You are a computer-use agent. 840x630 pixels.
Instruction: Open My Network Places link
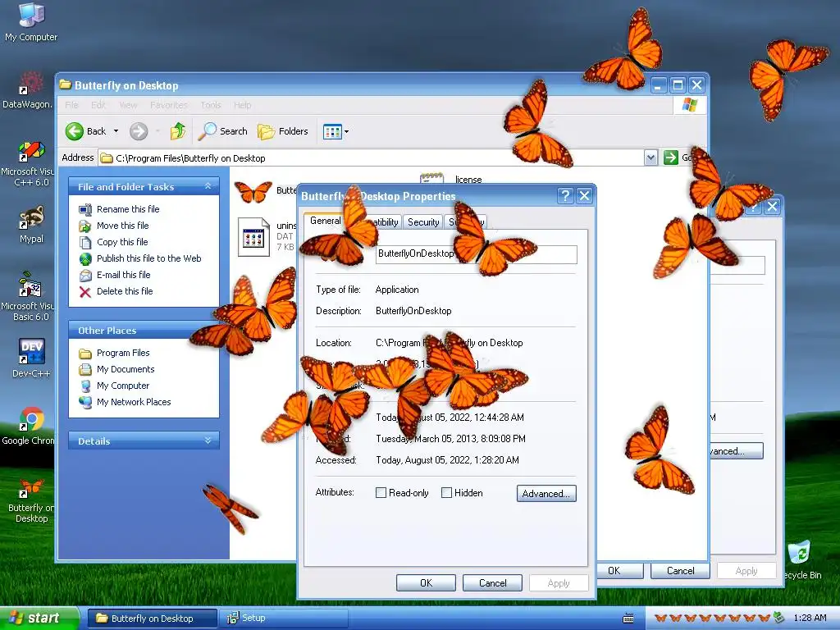[134, 402]
